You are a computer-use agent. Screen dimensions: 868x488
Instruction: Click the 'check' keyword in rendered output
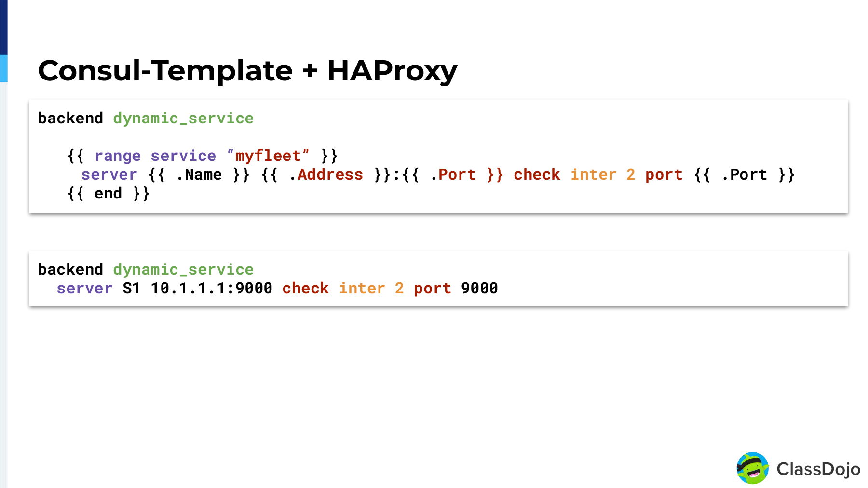click(x=305, y=288)
